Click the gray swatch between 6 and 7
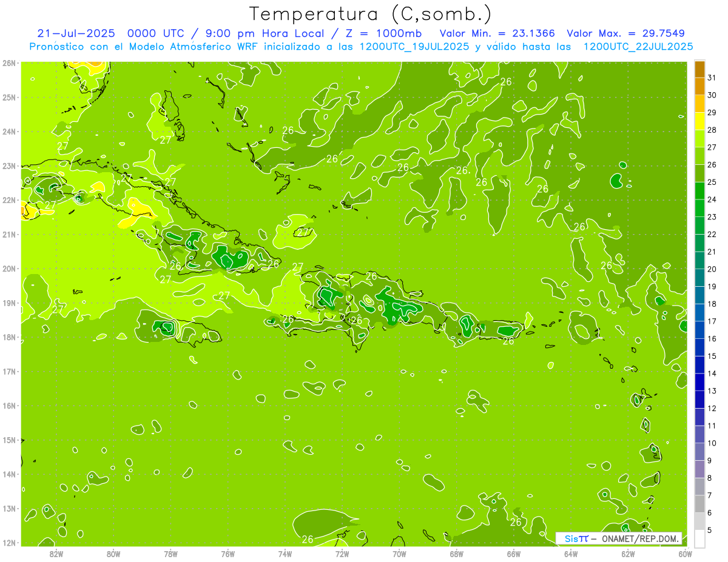 tap(699, 504)
